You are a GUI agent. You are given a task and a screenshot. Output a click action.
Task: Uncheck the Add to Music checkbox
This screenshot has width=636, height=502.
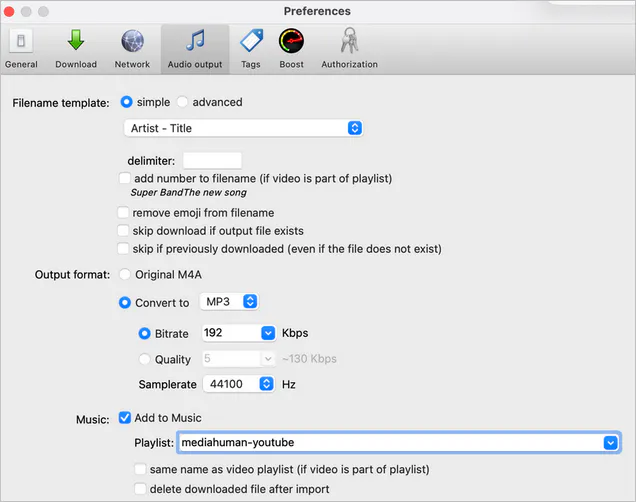tap(125, 418)
